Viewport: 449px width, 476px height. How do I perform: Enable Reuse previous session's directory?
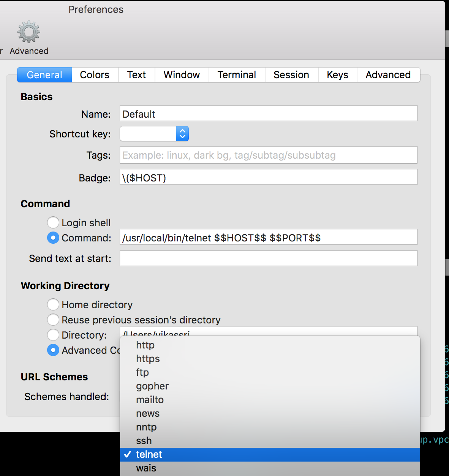pos(53,320)
